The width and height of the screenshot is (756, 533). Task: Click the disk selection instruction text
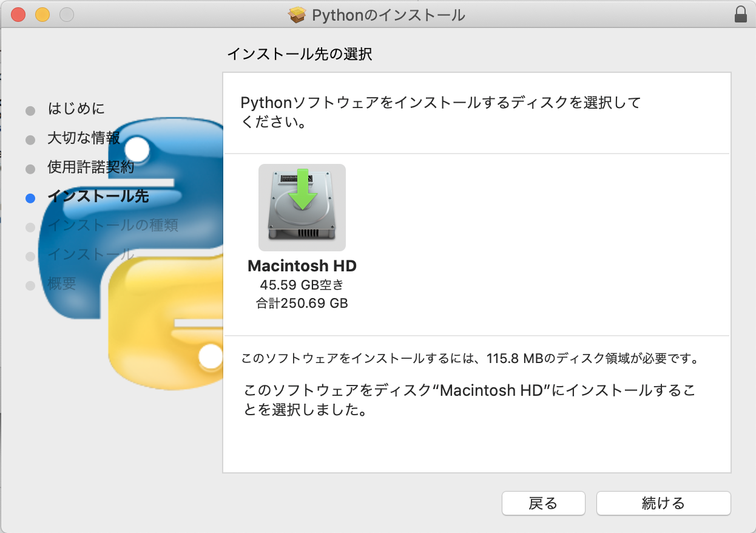[441, 112]
